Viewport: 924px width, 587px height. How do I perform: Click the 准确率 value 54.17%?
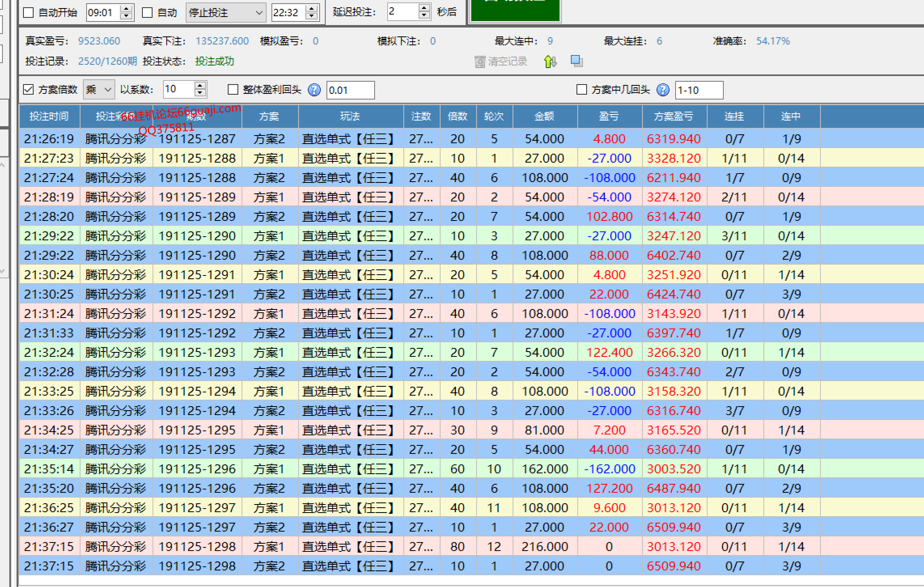click(x=773, y=41)
